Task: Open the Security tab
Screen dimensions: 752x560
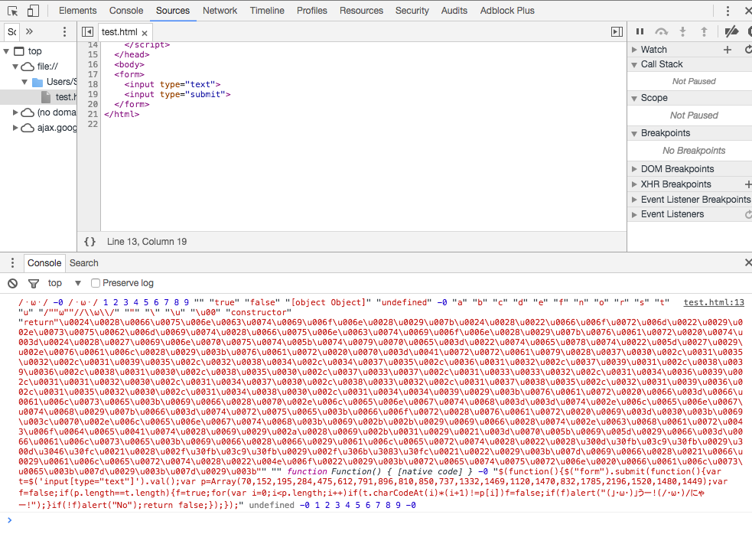Action: [412, 11]
